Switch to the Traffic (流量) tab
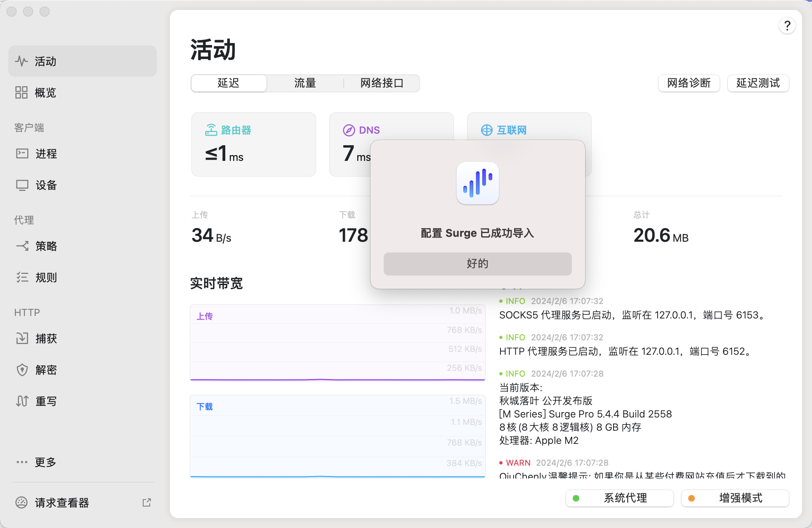 click(x=305, y=83)
